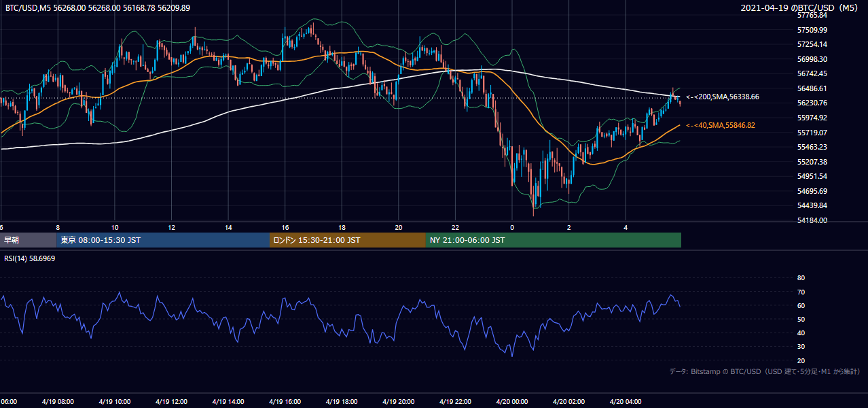Click bottom date label 4/19 14:00

(x=228, y=402)
